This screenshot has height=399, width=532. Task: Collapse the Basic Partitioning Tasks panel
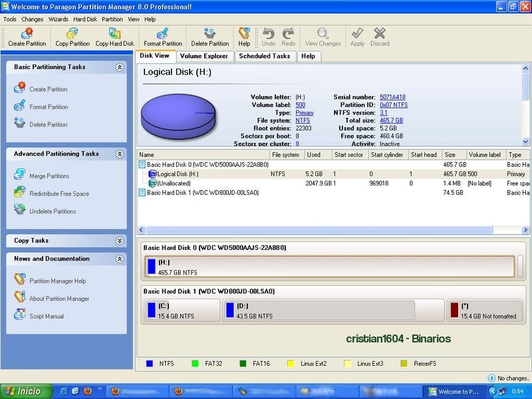pos(120,67)
